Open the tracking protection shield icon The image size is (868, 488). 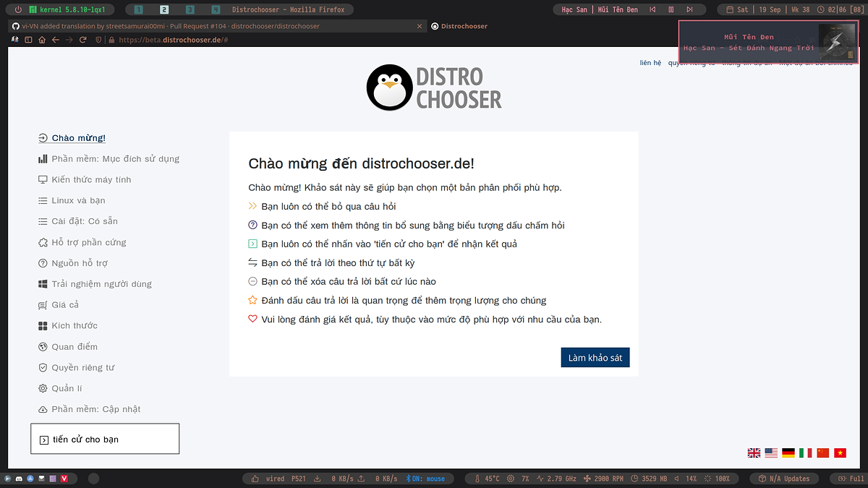coord(100,40)
